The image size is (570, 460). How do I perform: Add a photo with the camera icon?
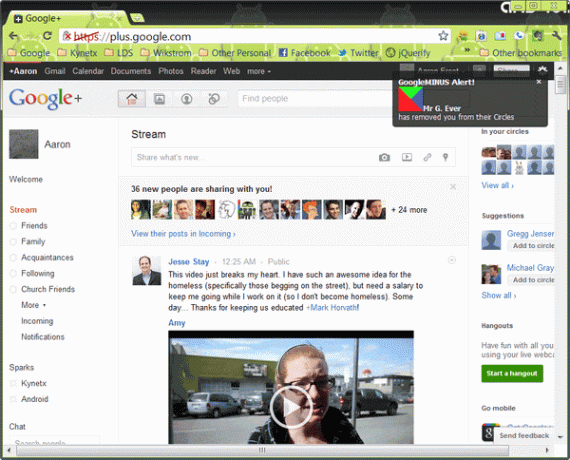point(384,157)
